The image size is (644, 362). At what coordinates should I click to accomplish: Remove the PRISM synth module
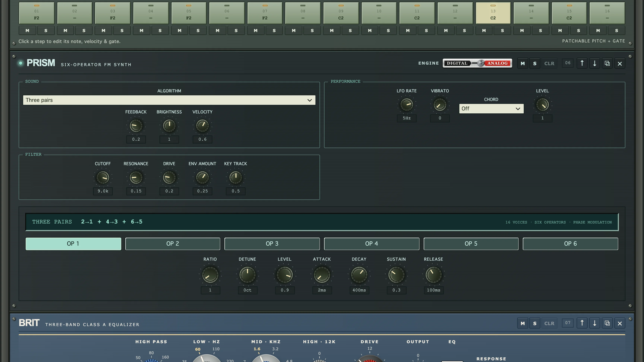[x=620, y=63]
